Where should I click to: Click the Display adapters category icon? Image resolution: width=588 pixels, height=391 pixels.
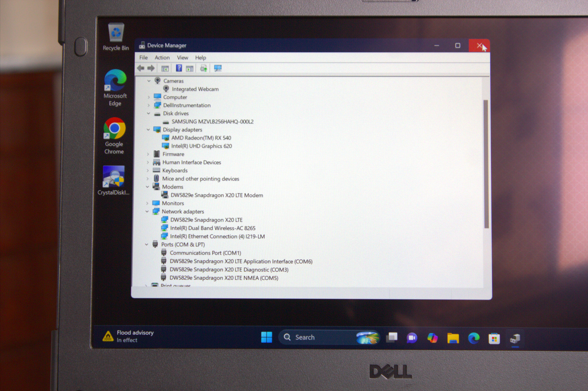[157, 130]
